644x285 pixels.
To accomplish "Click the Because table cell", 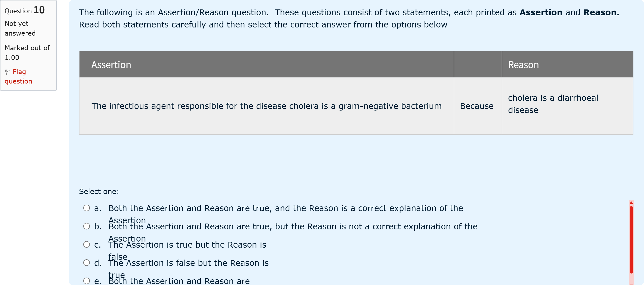I will (x=477, y=106).
